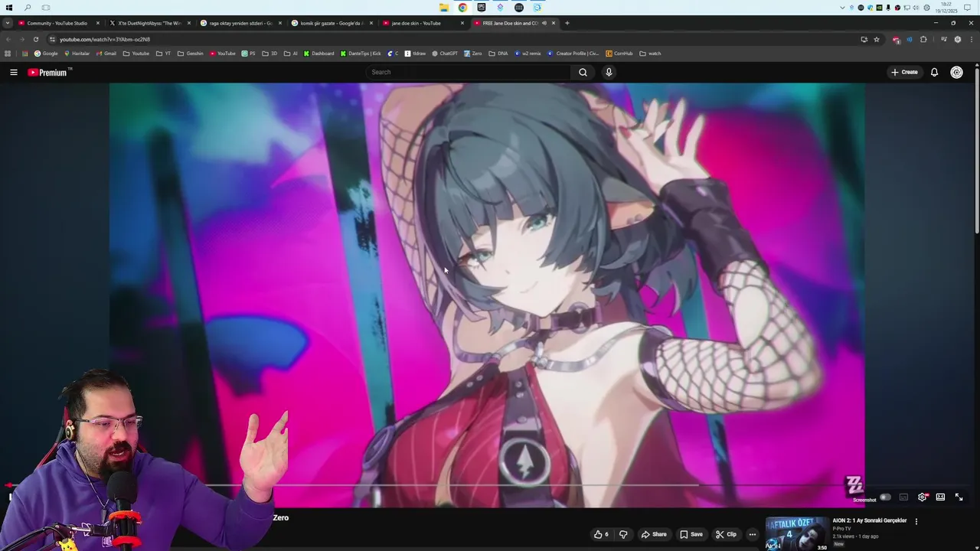The height and width of the screenshot is (551, 980).
Task: Mute the tab via speaker icon
Action: (544, 23)
